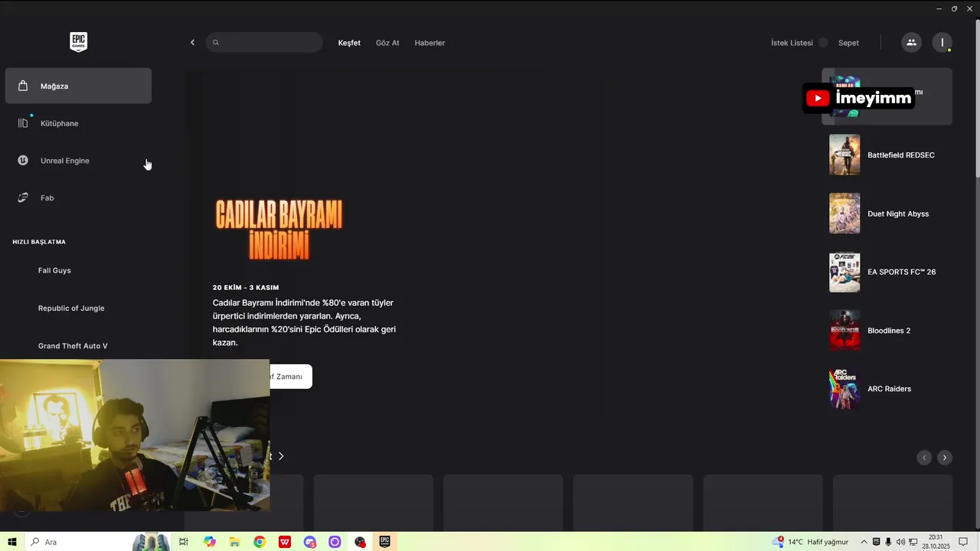Viewport: 980px width, 551px height.
Task: Open Sepet cart
Action: [x=848, y=43]
